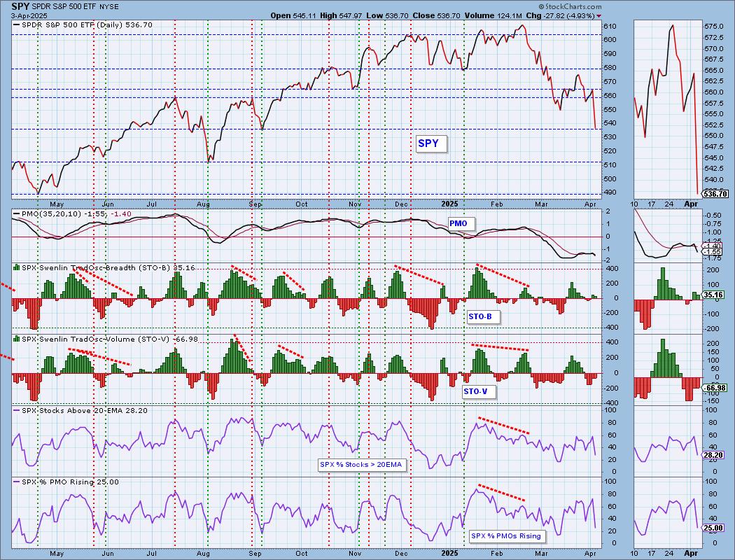Click the SPX Stocks Above 20-EMA legend
Image resolution: width=735 pixels, height=560 pixels.
(80, 410)
